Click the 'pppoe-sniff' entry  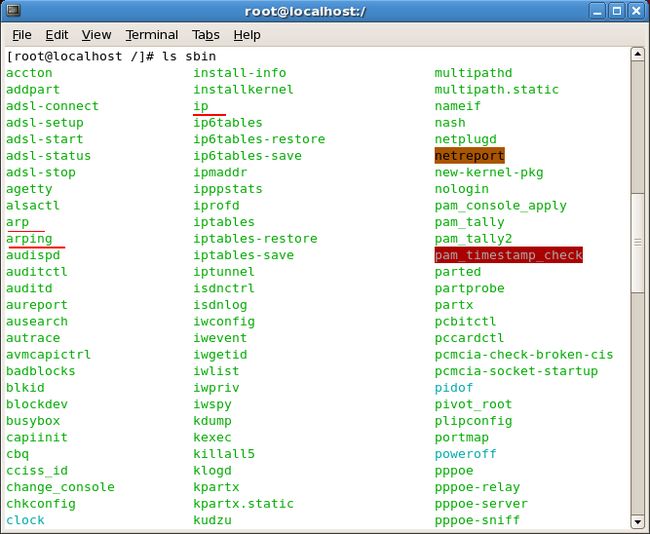point(477,520)
